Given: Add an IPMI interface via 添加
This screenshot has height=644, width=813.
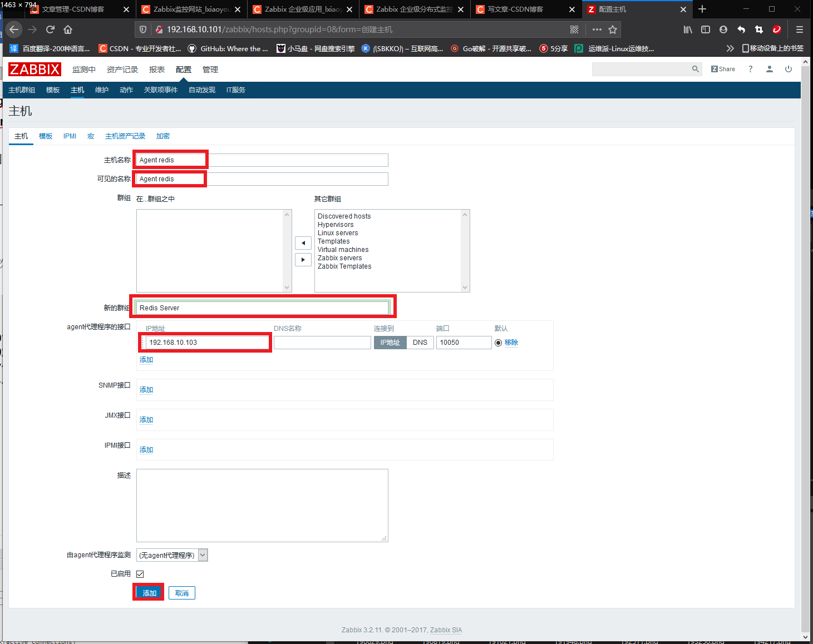Looking at the screenshot, I should [x=146, y=450].
